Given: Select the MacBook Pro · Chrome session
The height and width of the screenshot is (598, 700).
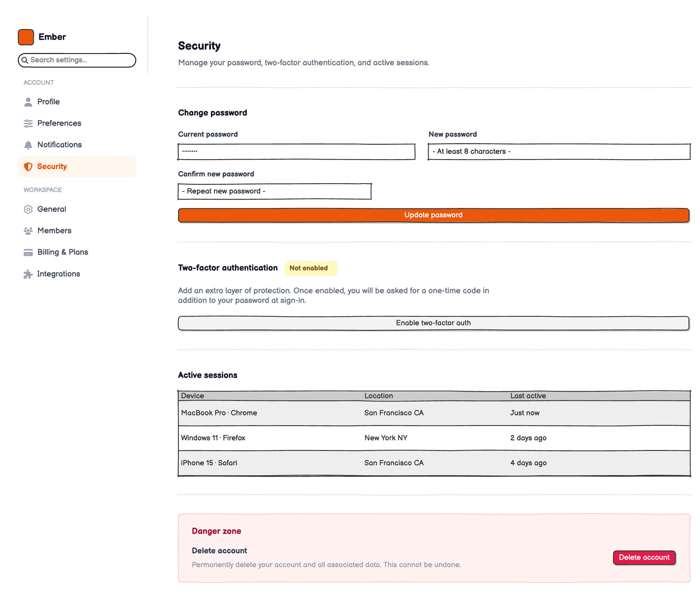Looking at the screenshot, I should (434, 413).
